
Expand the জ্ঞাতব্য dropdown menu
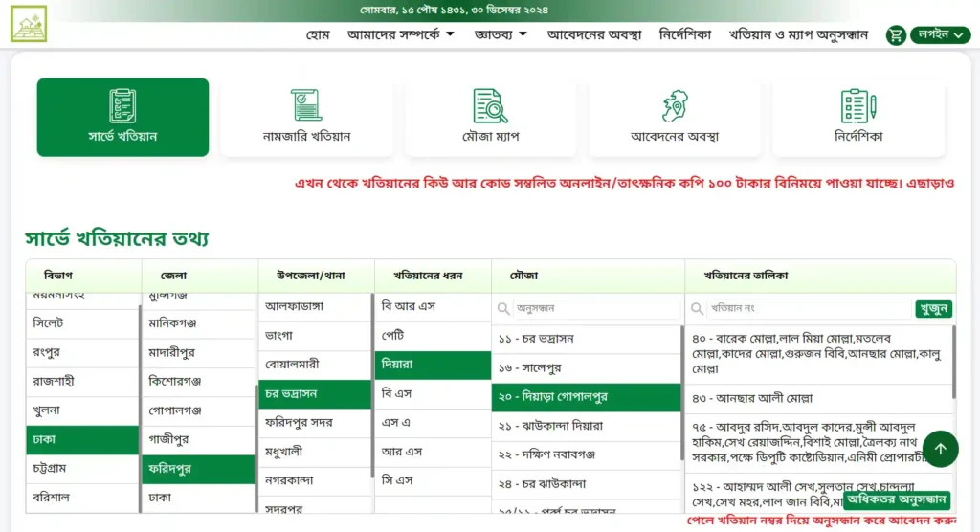coord(501,34)
